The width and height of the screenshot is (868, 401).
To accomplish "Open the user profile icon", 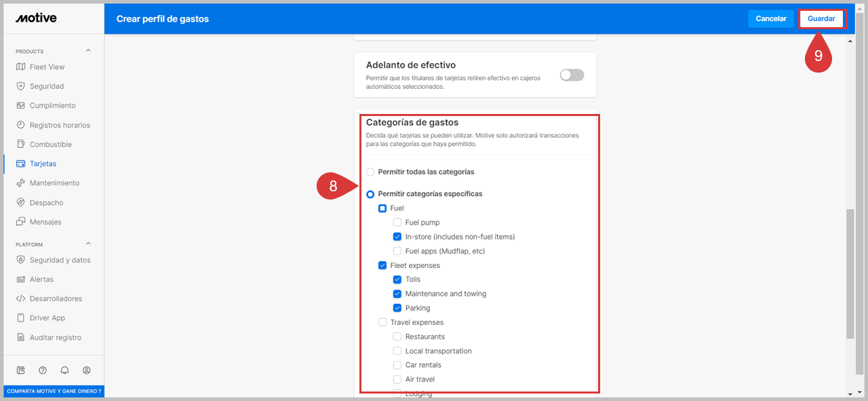I will pyautogui.click(x=87, y=370).
